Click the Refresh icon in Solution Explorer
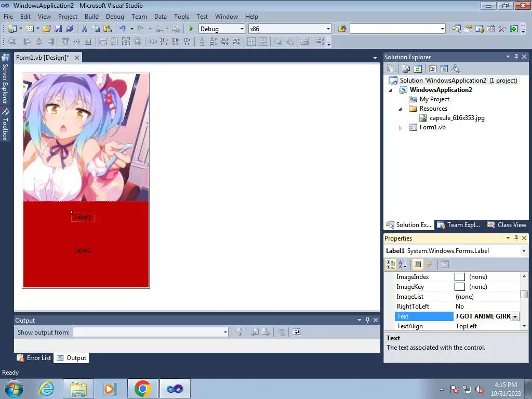This screenshot has height=399, width=532. point(418,69)
